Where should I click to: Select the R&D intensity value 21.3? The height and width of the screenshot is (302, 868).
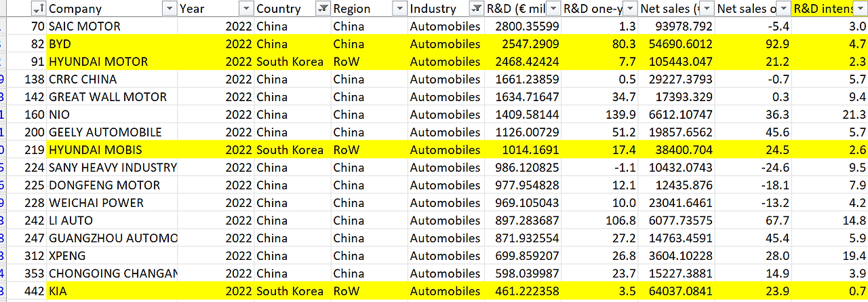[x=830, y=115]
